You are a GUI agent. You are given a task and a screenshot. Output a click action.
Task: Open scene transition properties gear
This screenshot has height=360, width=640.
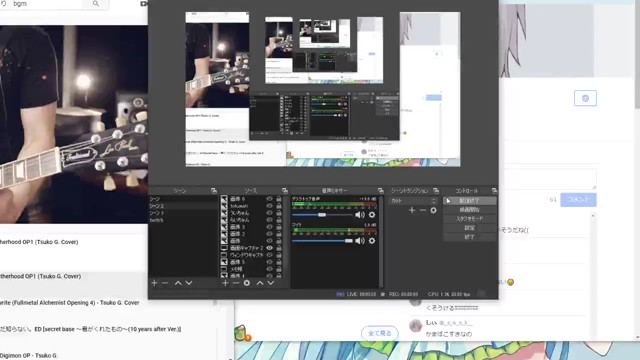click(x=433, y=210)
